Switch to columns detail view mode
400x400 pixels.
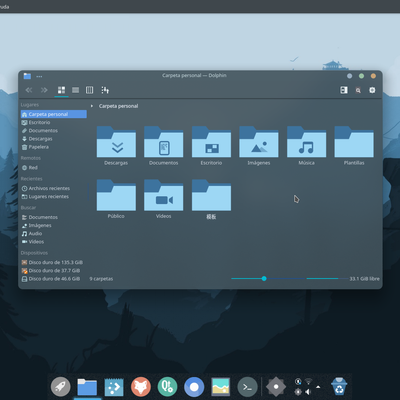click(90, 90)
